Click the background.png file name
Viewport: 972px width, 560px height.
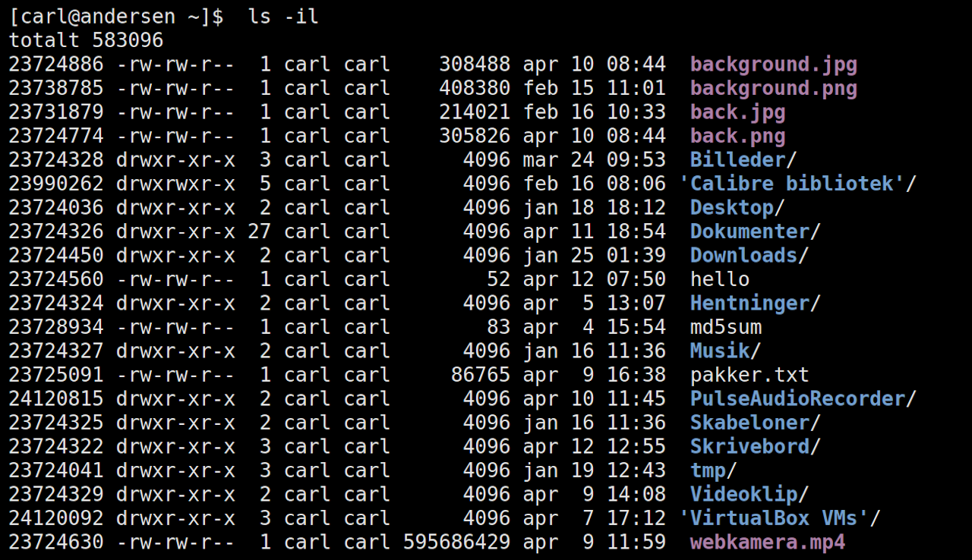click(773, 88)
